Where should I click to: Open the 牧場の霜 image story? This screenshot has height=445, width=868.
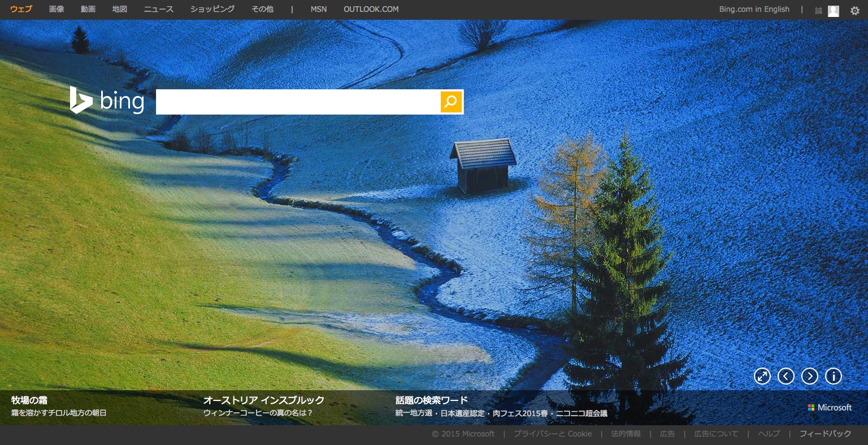pyautogui.click(x=29, y=400)
